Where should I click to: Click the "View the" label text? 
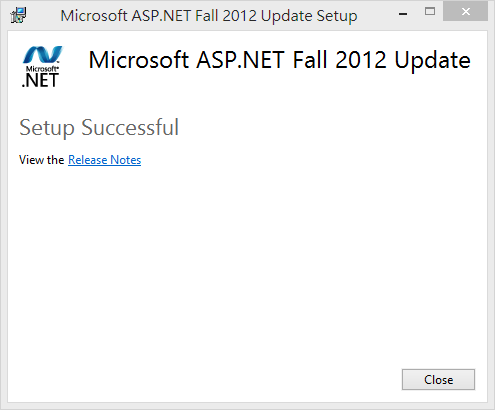coord(42,160)
